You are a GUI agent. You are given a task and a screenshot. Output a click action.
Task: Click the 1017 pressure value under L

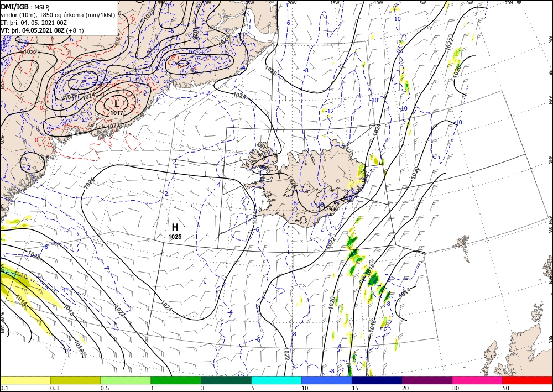click(x=117, y=113)
